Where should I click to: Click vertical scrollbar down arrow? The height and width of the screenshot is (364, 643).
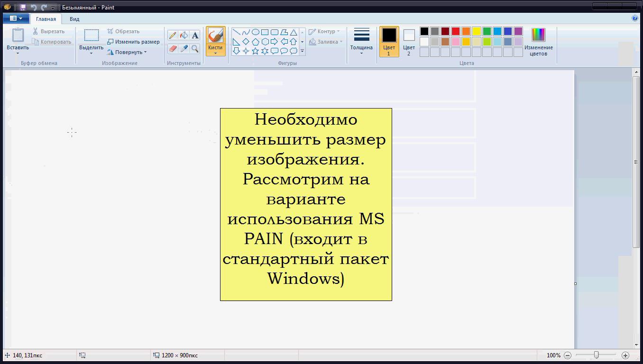636,346
